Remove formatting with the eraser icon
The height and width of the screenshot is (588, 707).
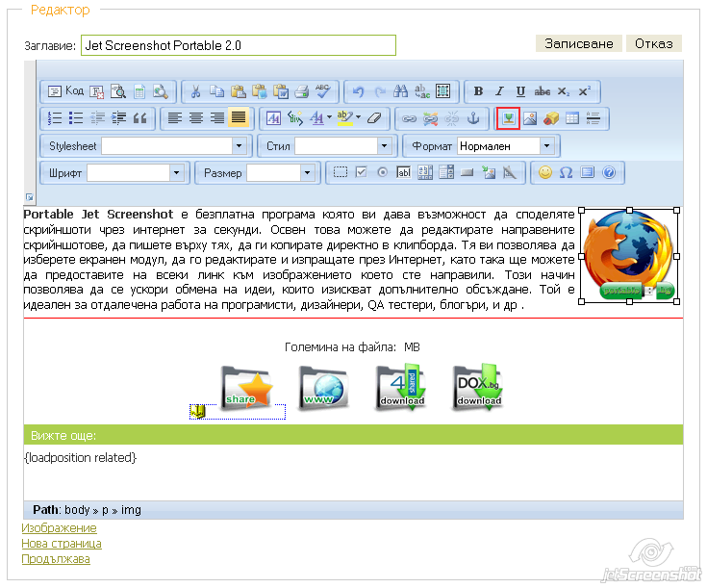pos(375,118)
